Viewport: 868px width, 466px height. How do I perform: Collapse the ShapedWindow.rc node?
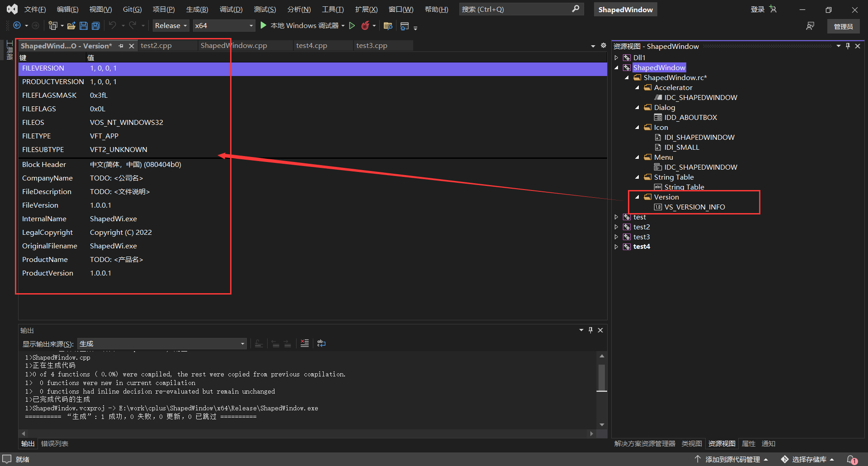627,78
